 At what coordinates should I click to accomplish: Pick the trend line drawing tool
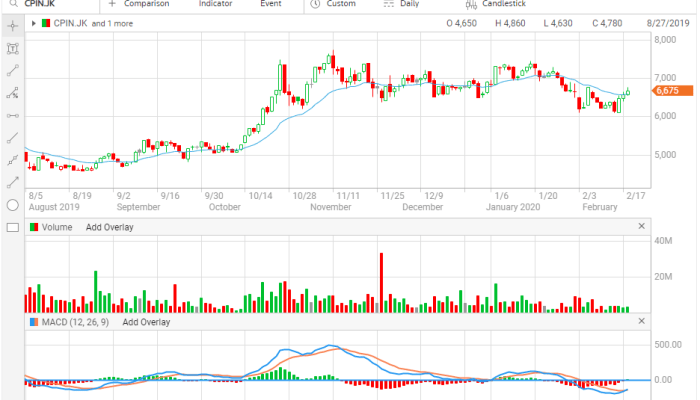point(12,71)
